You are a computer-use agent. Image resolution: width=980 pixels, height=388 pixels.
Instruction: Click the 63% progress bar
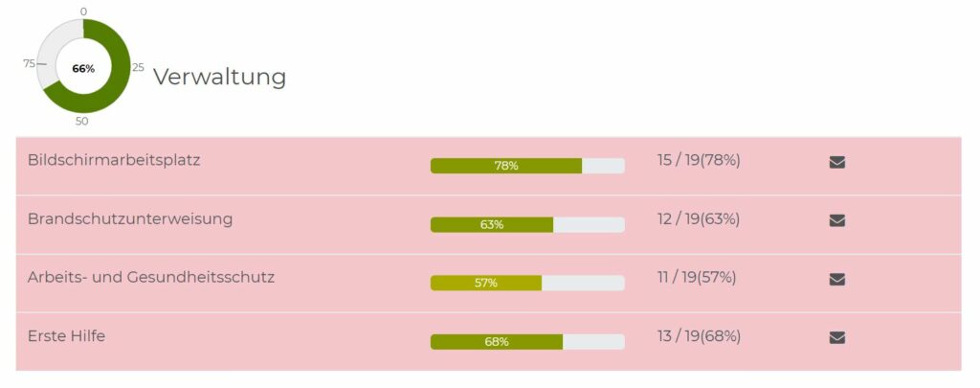(x=527, y=225)
